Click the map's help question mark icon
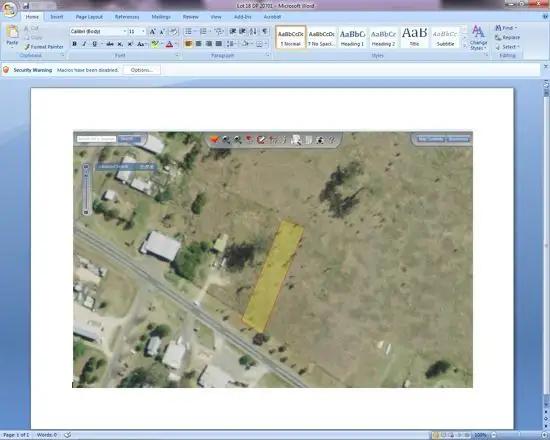This screenshot has width=550, height=440. pos(331,140)
